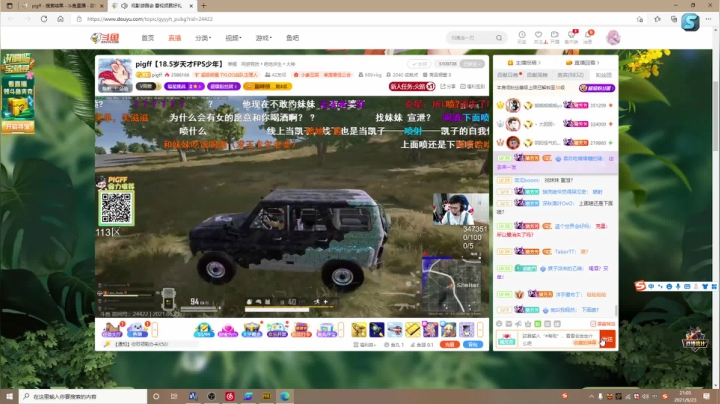
Task: Click the 超级粉丝团 purple button in chat
Action: [597, 88]
